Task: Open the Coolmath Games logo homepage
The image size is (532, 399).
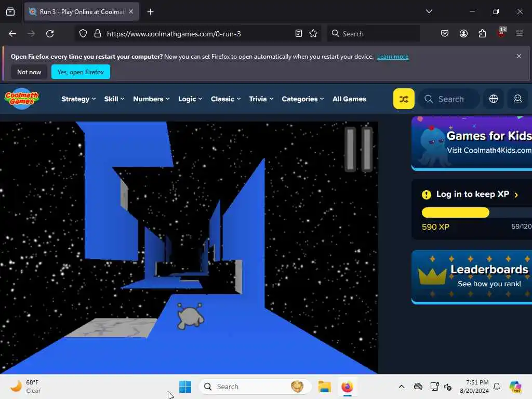Action: [22, 98]
